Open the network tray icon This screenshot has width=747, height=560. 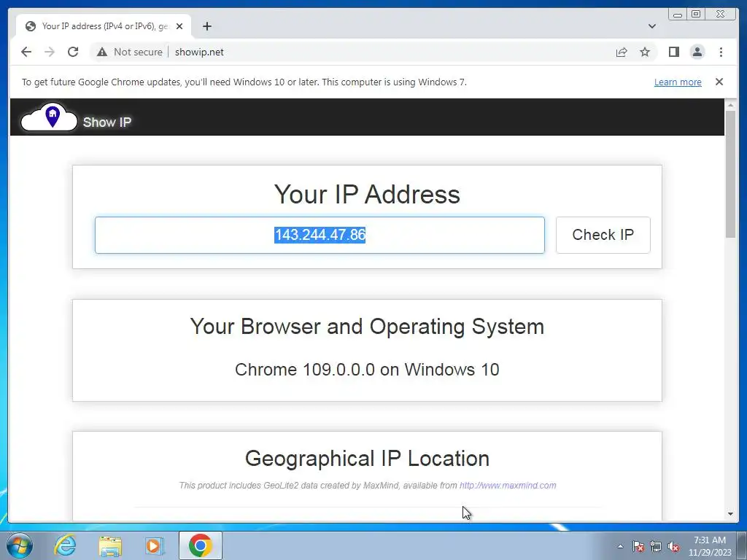point(656,546)
